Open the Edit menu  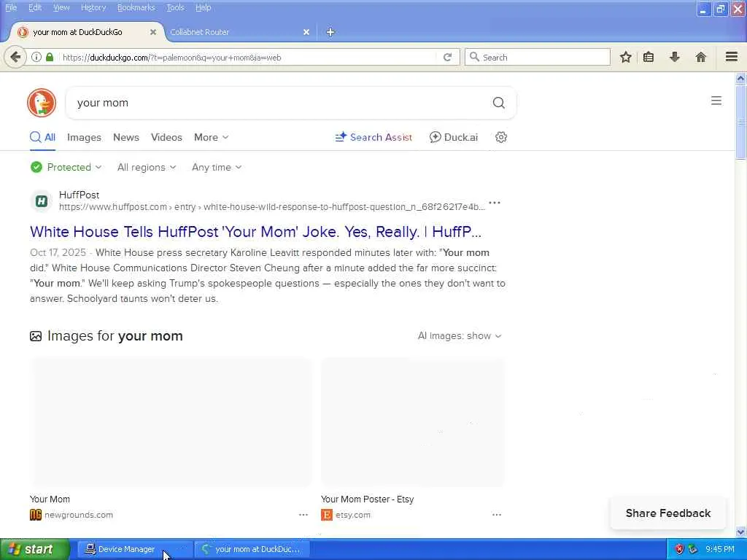click(x=35, y=7)
